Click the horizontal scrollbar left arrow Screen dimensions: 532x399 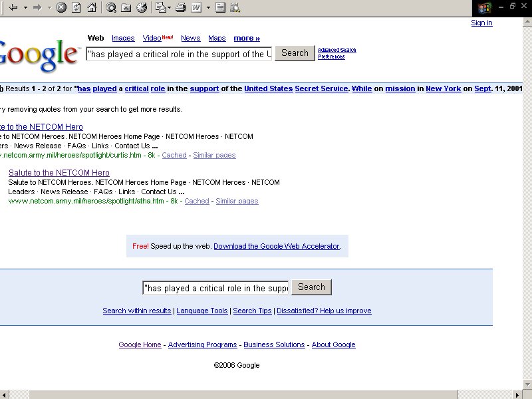click(x=4, y=394)
